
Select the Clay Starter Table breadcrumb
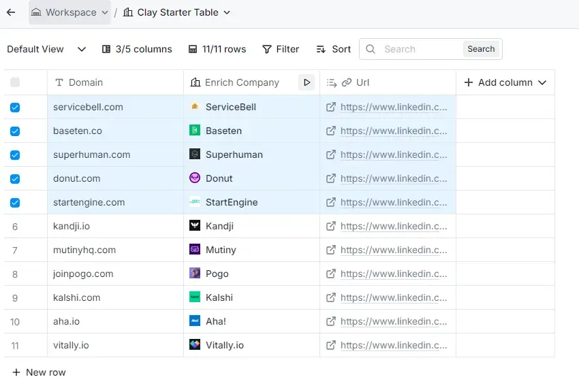177,12
